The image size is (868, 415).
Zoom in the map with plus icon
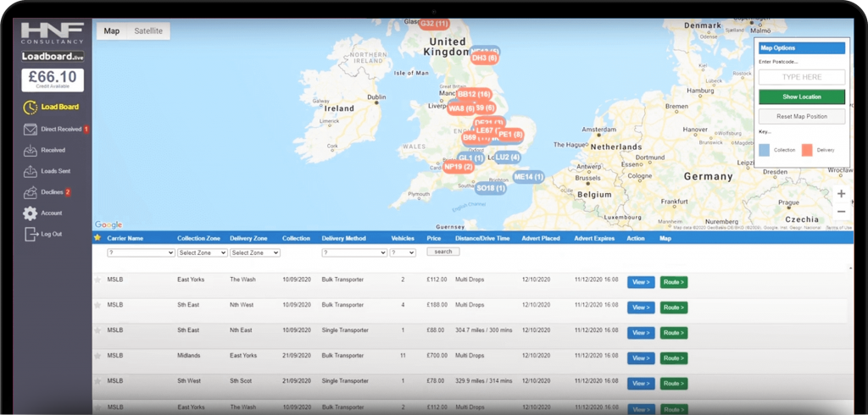[x=841, y=194]
